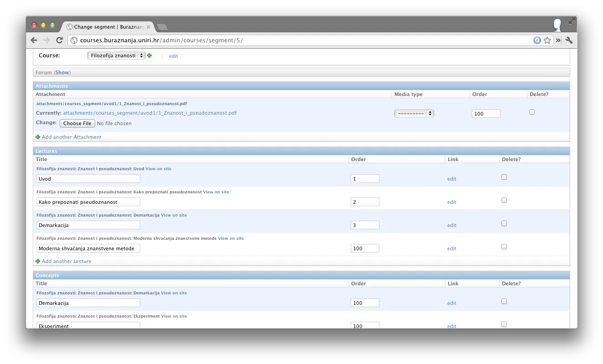Click edit link for Moderna shvaćanja lecture
The height and width of the screenshot is (364, 603).
point(451,248)
